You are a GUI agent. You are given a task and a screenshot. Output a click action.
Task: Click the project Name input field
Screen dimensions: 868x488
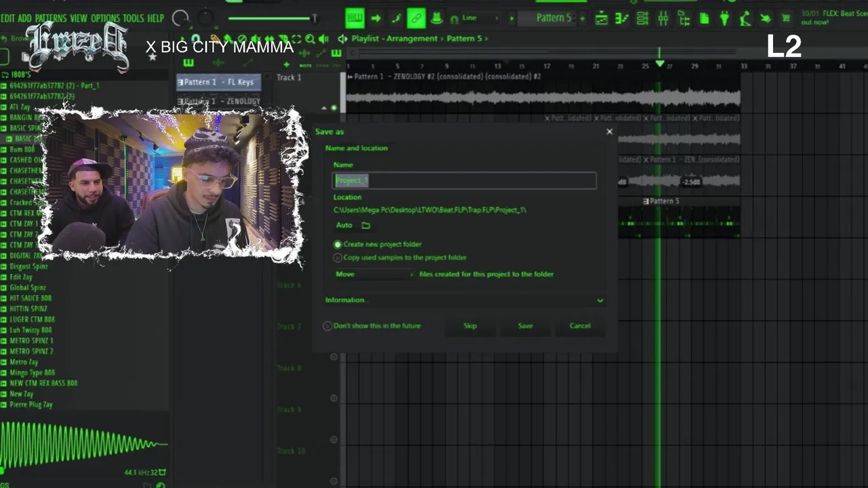465,180
